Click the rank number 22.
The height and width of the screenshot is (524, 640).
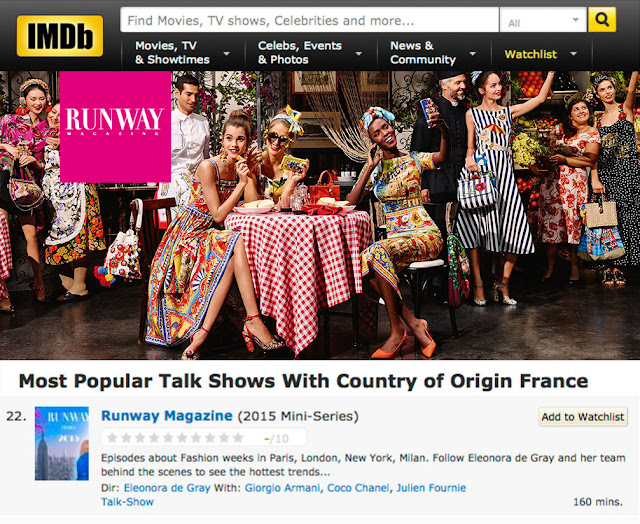point(16,416)
